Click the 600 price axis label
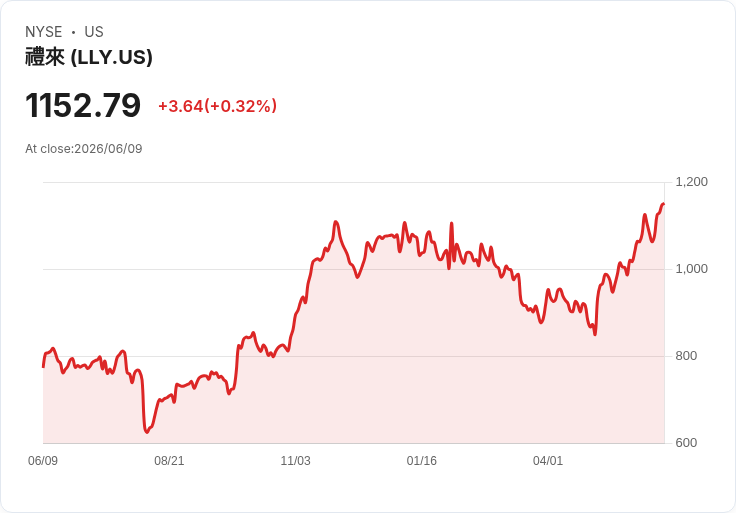736x513 pixels. (x=686, y=443)
